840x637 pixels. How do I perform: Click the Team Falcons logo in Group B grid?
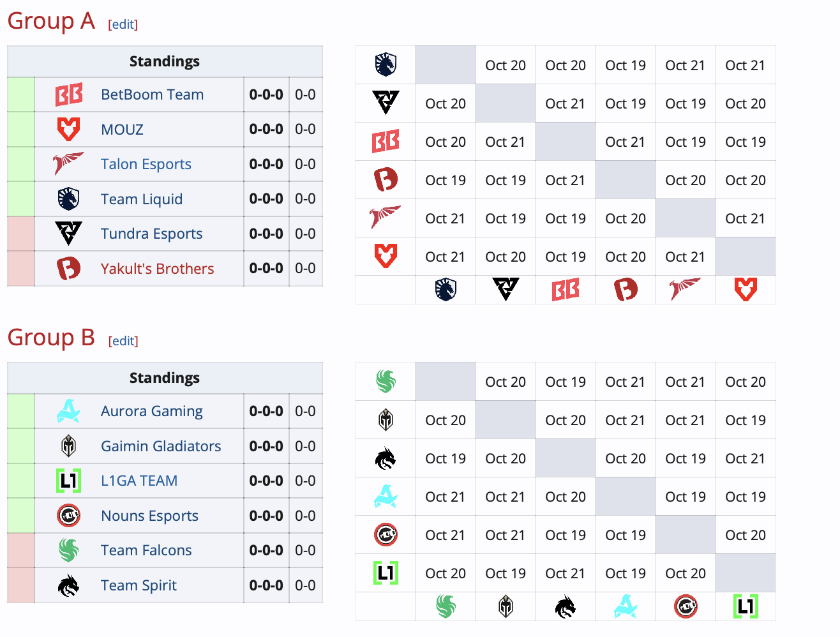(x=386, y=381)
